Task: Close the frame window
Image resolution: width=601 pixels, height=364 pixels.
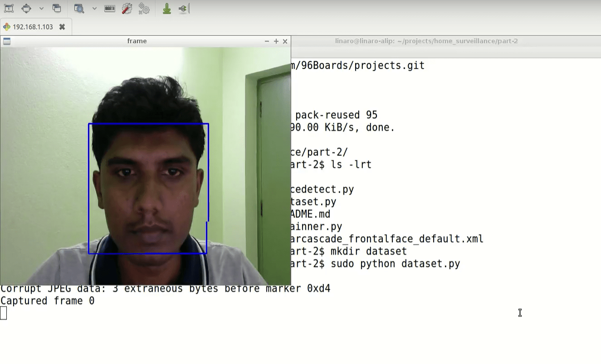Action: pyautogui.click(x=285, y=41)
